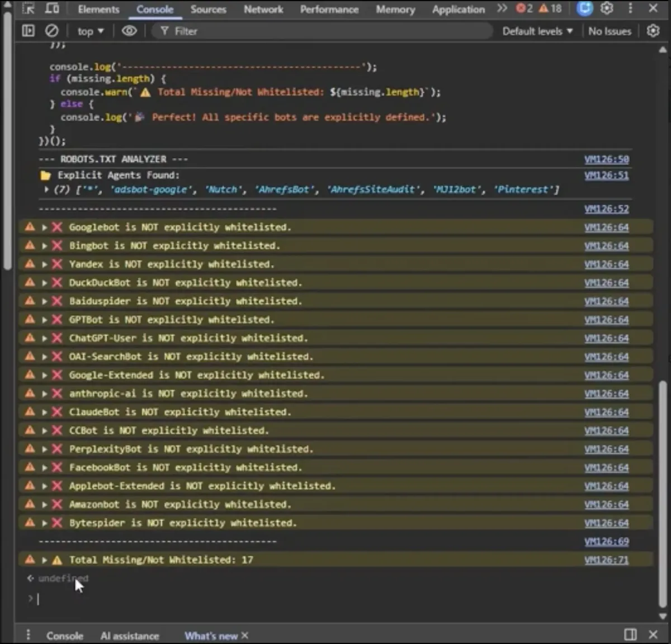Open the drawer three-dot menu
The height and width of the screenshot is (644, 671).
click(28, 635)
